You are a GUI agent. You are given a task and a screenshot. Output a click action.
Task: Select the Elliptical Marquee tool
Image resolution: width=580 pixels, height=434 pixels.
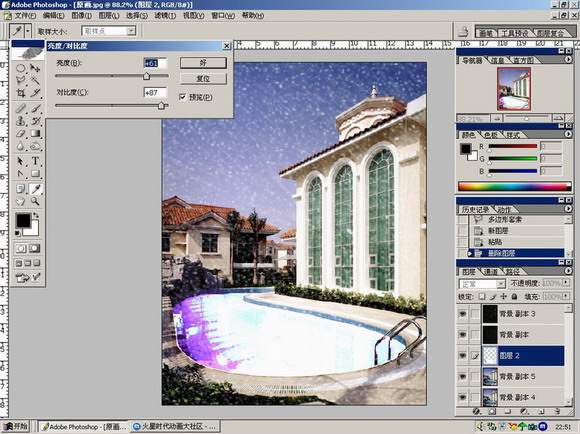[x=21, y=68]
